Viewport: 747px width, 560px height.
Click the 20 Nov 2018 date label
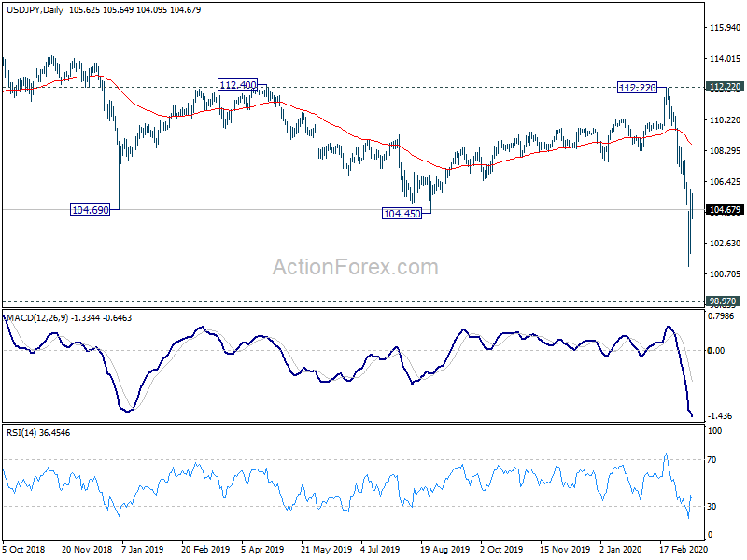pos(87,550)
